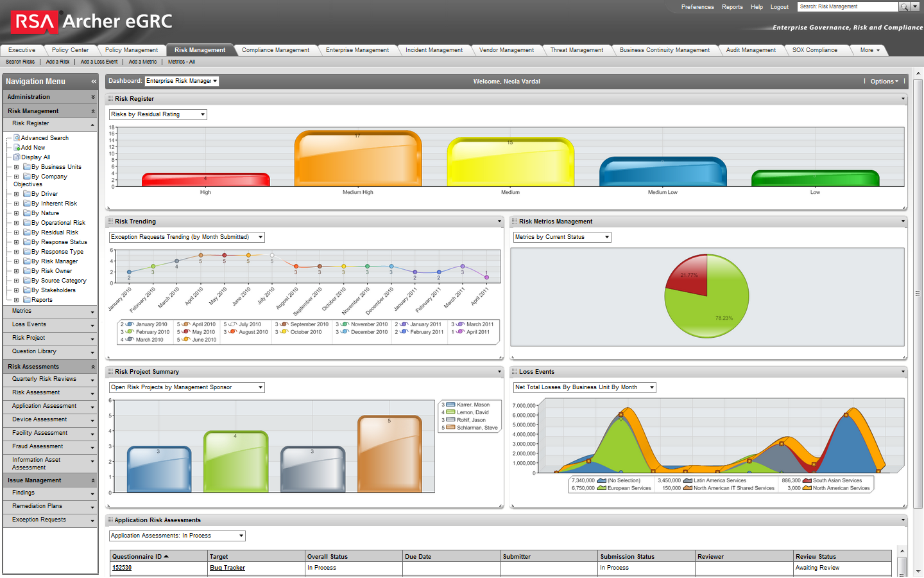This screenshot has width=924, height=578.
Task: Open the Risks by Residual Rating dropdown
Action: coord(158,114)
